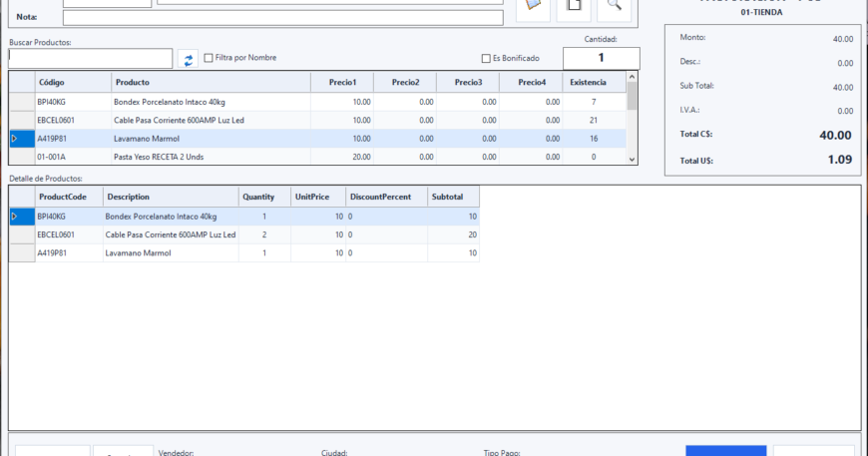
Task: Select Bondex Porcelanato row in detail grid
Action: pyautogui.click(x=244, y=217)
